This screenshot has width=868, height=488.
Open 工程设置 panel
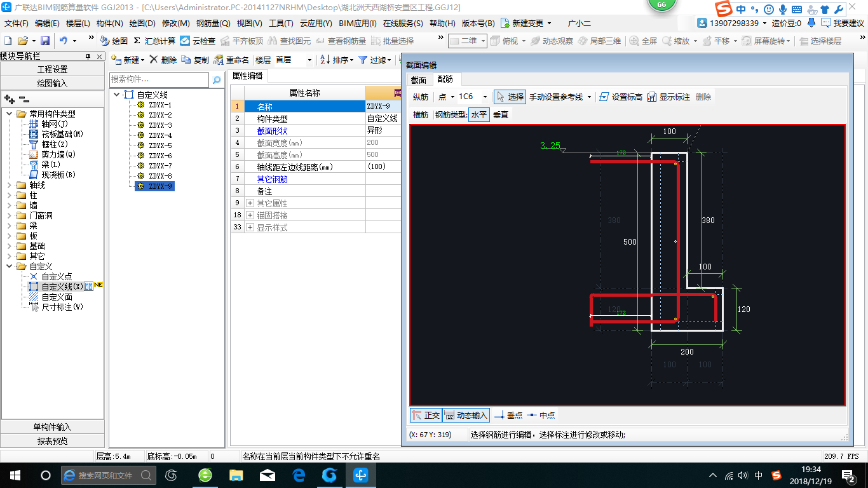tap(53, 69)
